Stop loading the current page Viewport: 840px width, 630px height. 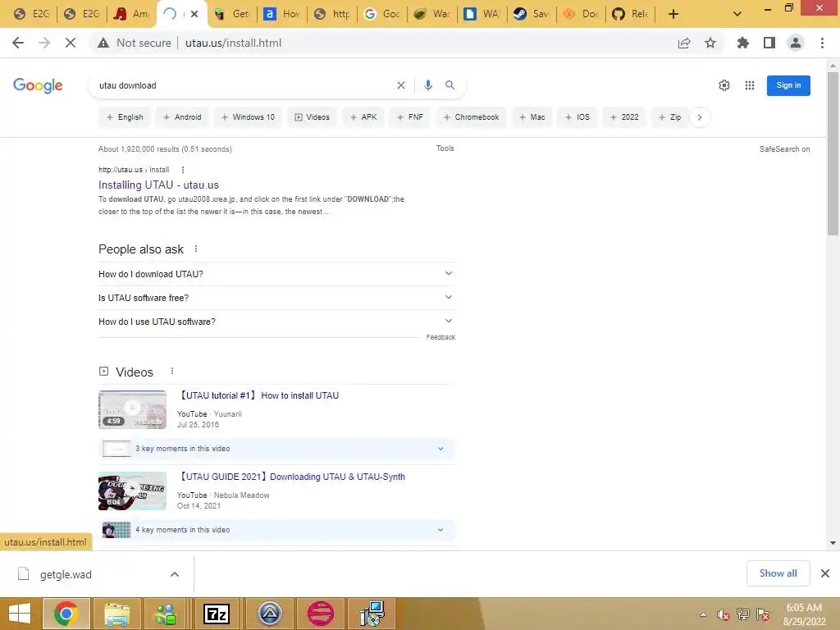(71, 43)
